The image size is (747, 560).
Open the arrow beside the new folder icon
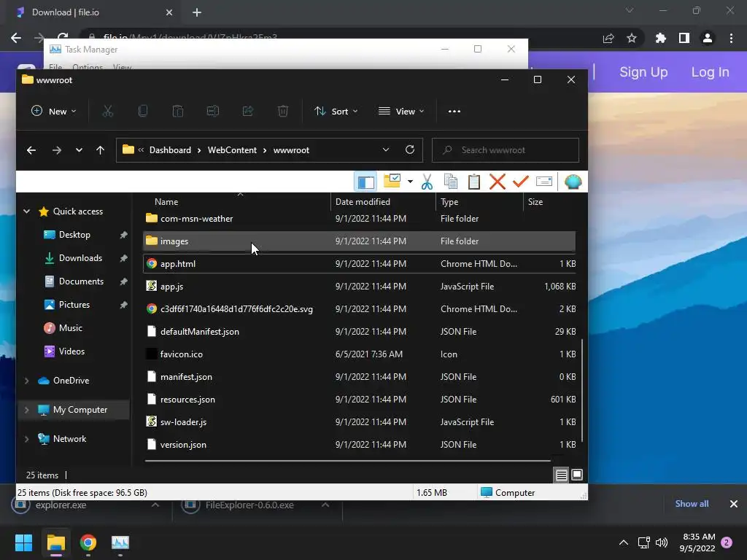click(410, 182)
